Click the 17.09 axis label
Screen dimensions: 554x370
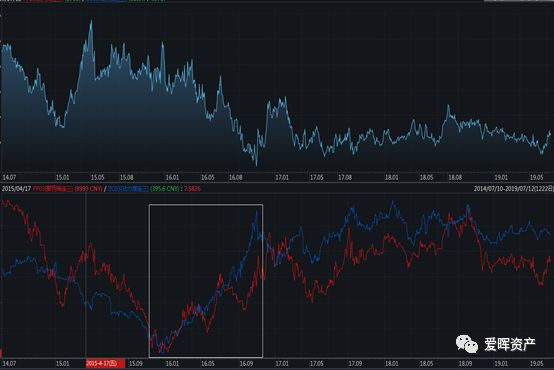point(355,363)
